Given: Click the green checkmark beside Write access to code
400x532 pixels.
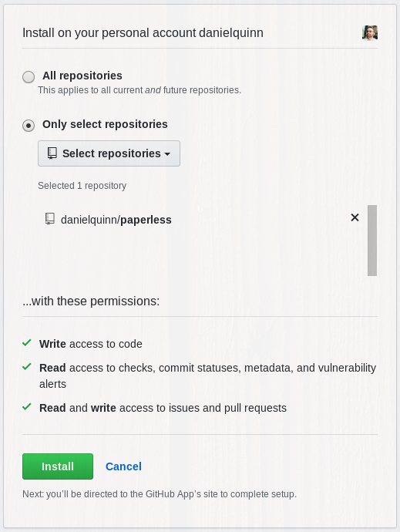Looking at the screenshot, I should tap(27, 342).
